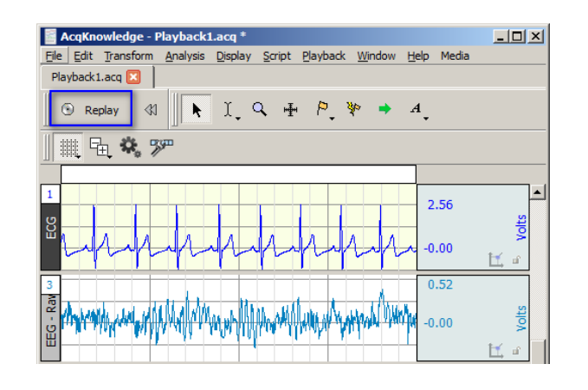The height and width of the screenshot is (390, 588).
Task: Open the Transform menu
Action: pyautogui.click(x=128, y=56)
